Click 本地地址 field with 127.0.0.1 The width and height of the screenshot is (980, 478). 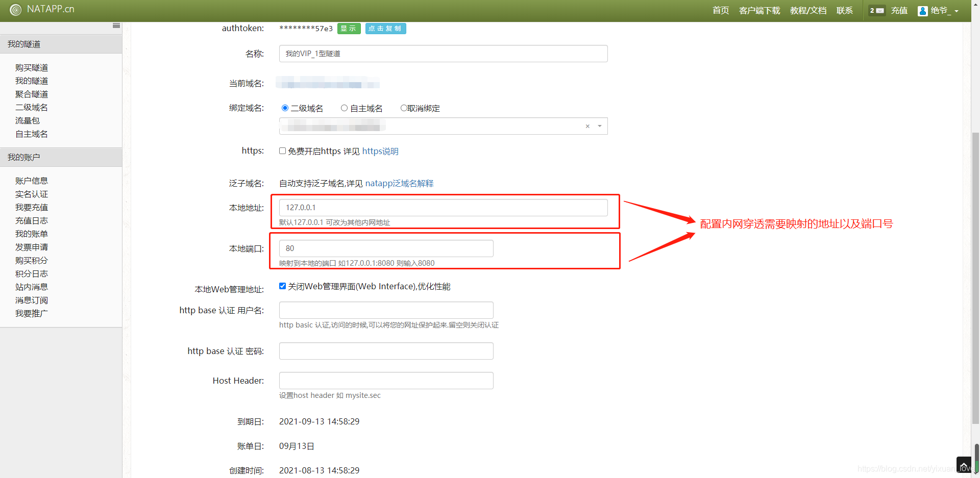click(443, 208)
